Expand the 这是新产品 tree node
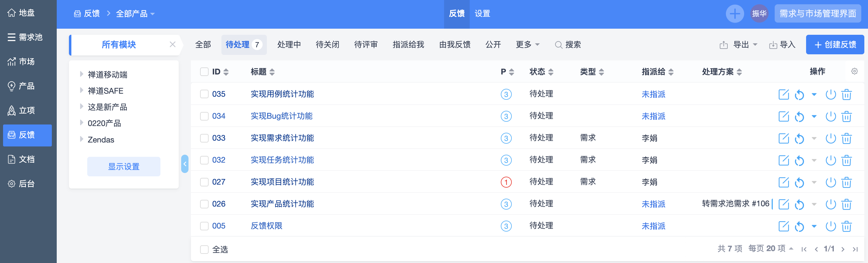 point(81,106)
